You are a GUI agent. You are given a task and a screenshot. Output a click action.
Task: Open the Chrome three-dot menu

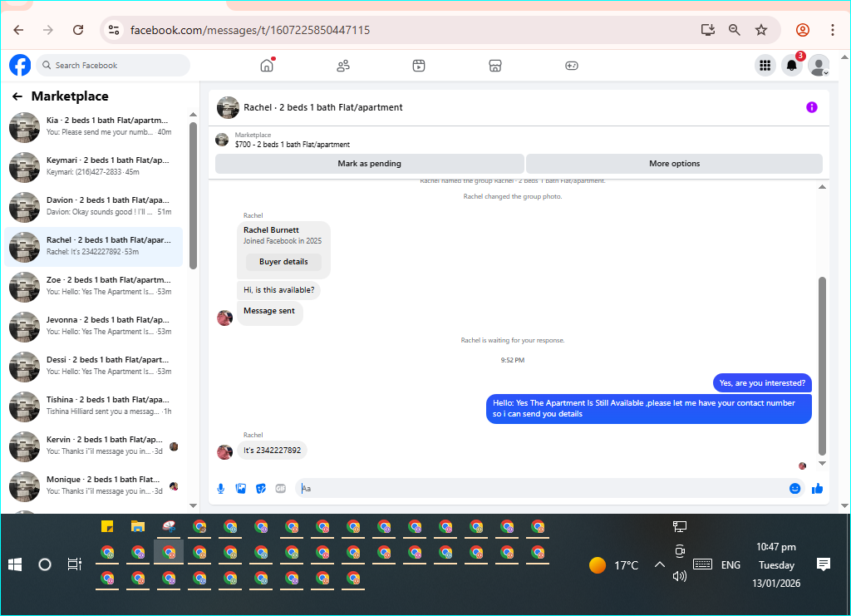pos(832,30)
